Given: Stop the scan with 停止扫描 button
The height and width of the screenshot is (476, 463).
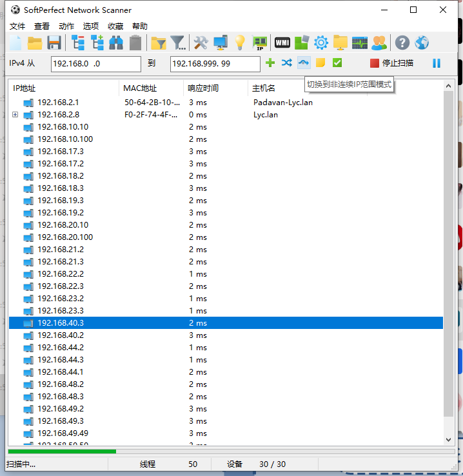Looking at the screenshot, I should pyautogui.click(x=391, y=63).
